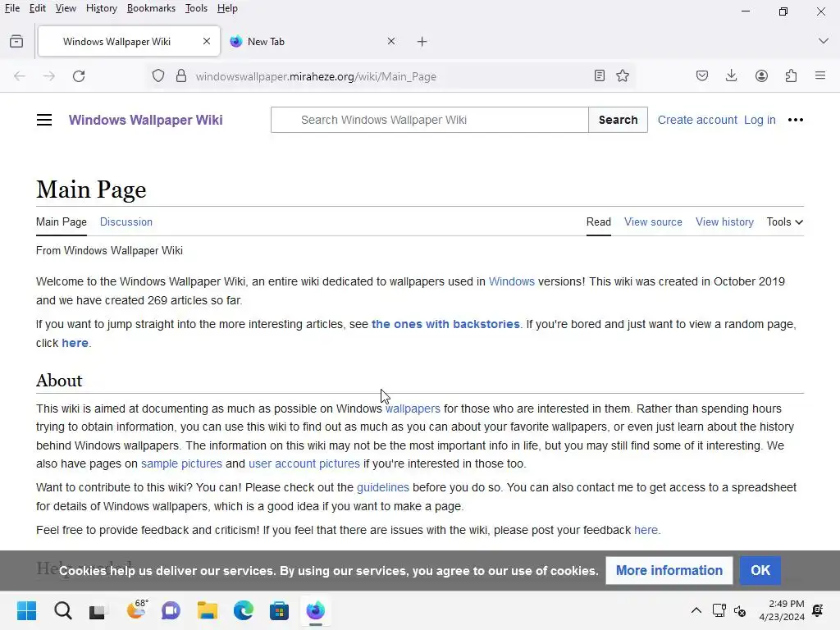
Task: Launch Microsoft Edge from taskbar
Action: pos(243,610)
